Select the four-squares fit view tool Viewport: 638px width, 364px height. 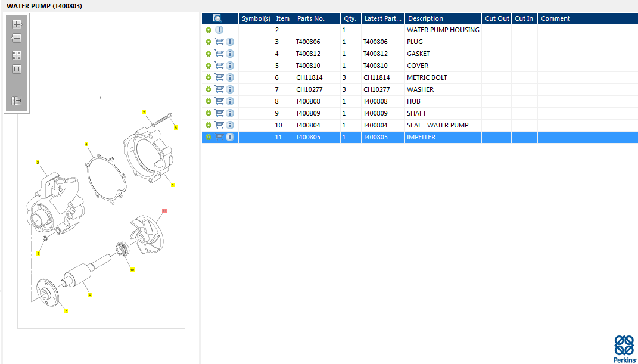[17, 55]
